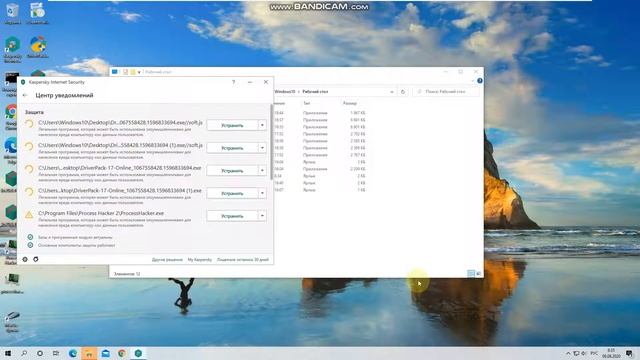Open Mail app on taskbar
This screenshot has height=360, width=640.
pyautogui.click(x=106, y=353)
